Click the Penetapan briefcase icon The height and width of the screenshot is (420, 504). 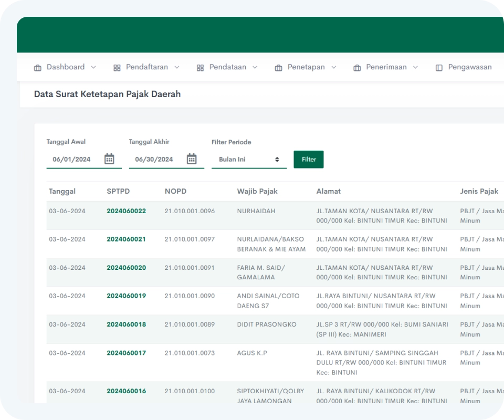[279, 68]
